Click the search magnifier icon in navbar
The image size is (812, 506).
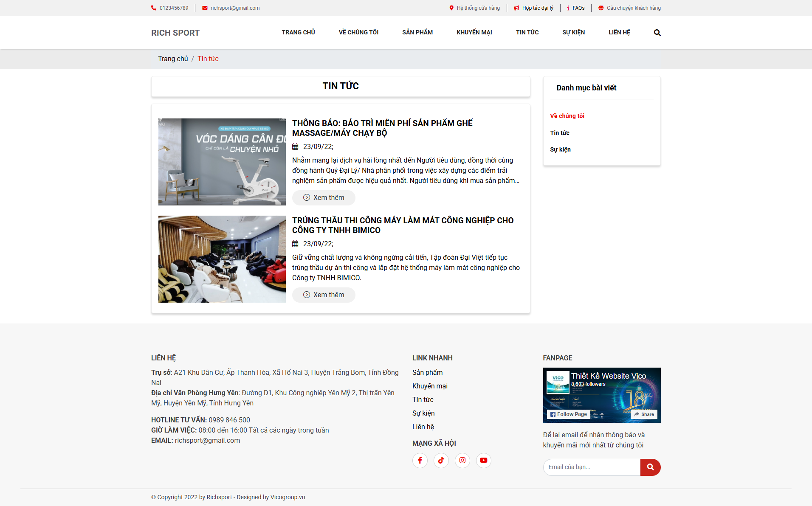(657, 33)
